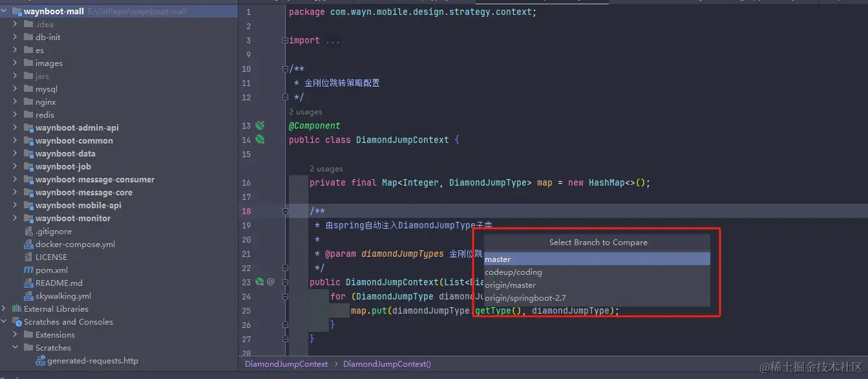The width and height of the screenshot is (868, 379).
Task: Expand the waynboot-monitor module
Action: tap(15, 218)
